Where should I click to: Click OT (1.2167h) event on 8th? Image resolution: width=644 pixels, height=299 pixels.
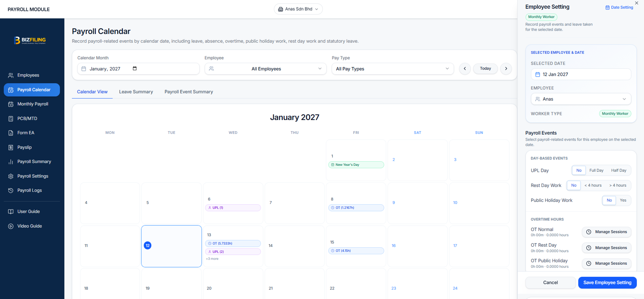356,208
